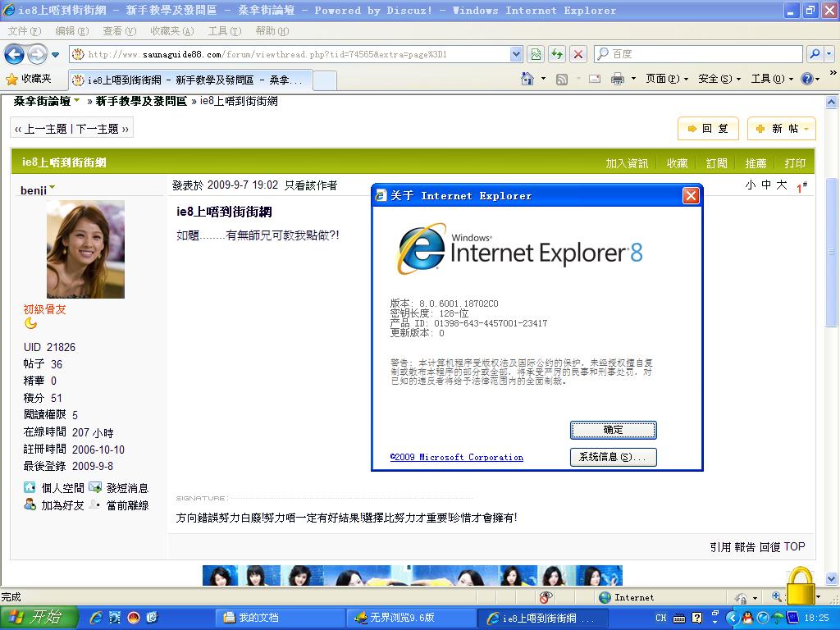This screenshot has height=630, width=840.
Task: Open the 收藏夹 favorites button
Action: [x=29, y=80]
